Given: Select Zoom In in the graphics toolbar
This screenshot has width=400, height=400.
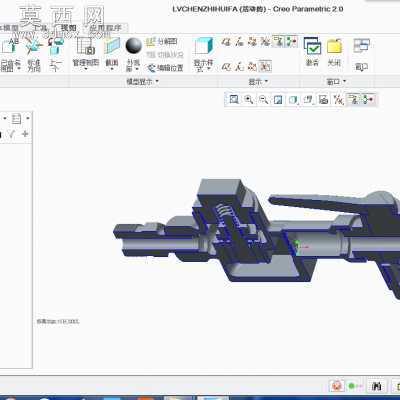Looking at the screenshot, I should click(249, 99).
